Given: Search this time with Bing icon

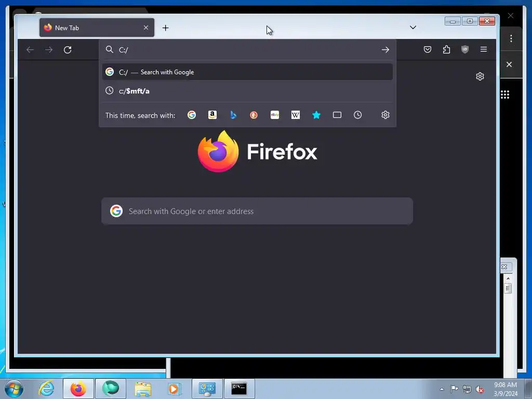Looking at the screenshot, I should tap(233, 115).
